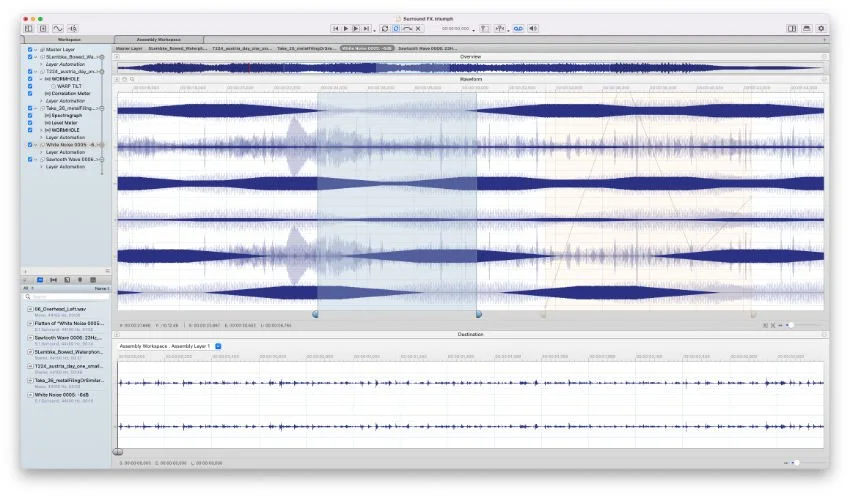Screen dimensions: 850x496
Task: Select Sawtooth Wave in the layer path bar
Action: [x=428, y=48]
